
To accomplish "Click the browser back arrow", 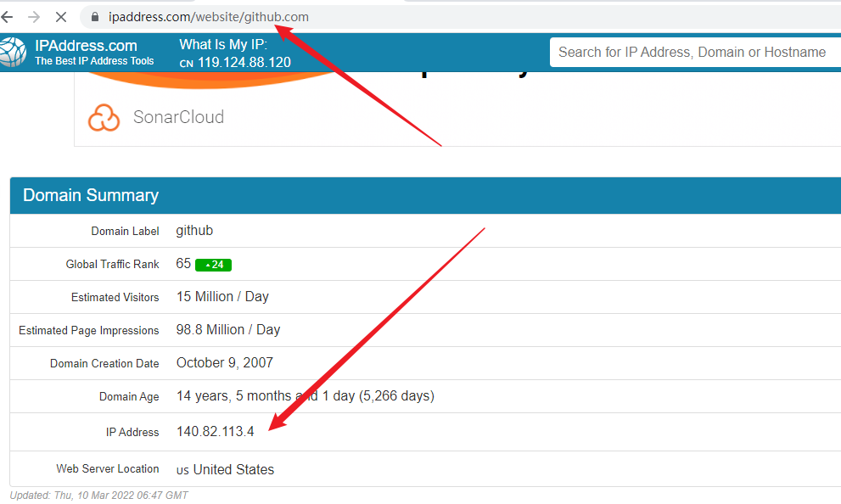I will pyautogui.click(x=7, y=17).
